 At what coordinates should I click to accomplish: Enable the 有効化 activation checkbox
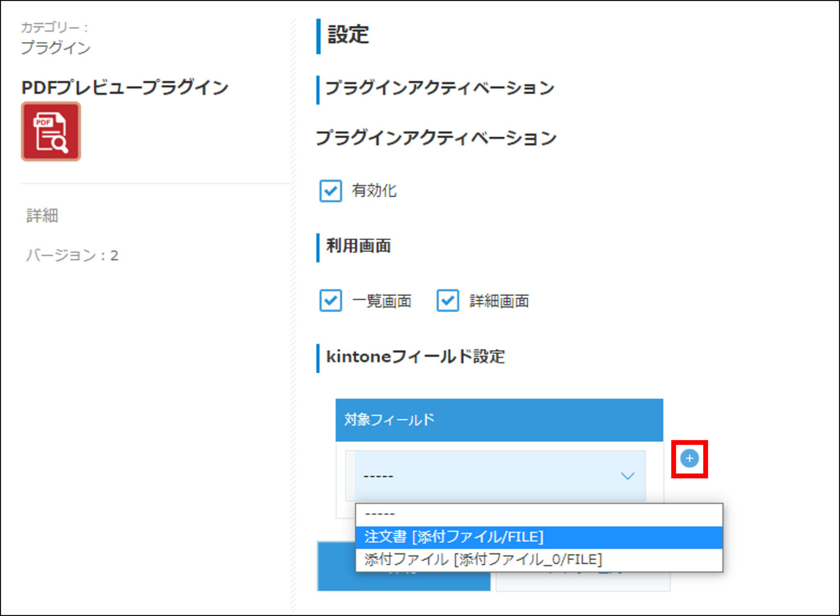[x=330, y=191]
